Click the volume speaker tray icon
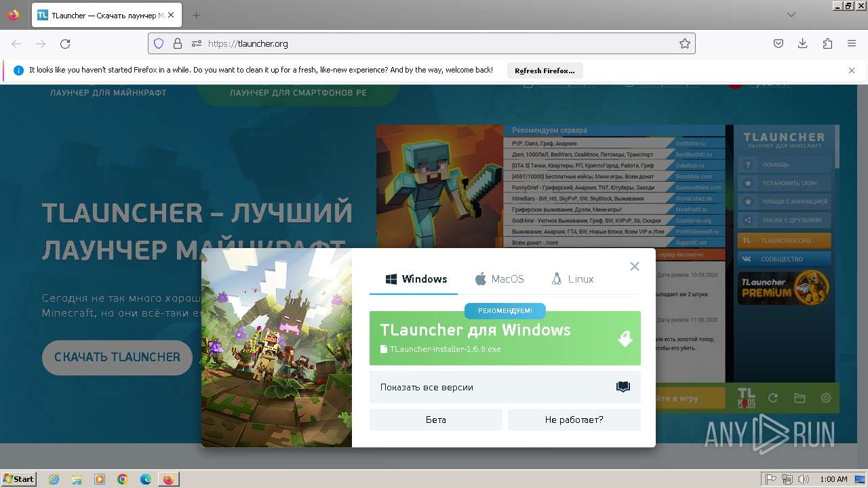Viewport: 868px width, 488px height. pyautogui.click(x=804, y=479)
